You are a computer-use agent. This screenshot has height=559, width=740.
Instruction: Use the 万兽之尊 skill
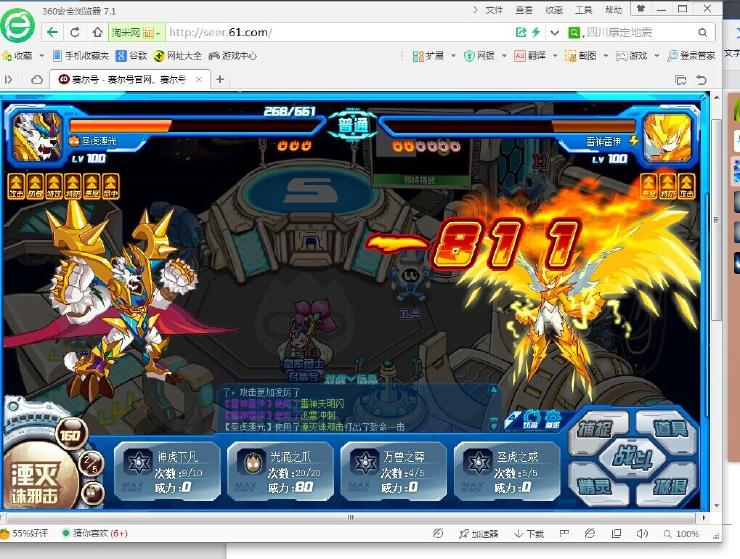click(x=394, y=472)
